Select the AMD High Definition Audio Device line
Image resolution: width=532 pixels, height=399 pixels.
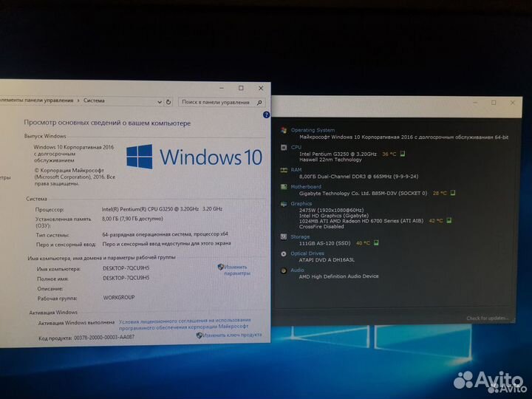(338, 276)
